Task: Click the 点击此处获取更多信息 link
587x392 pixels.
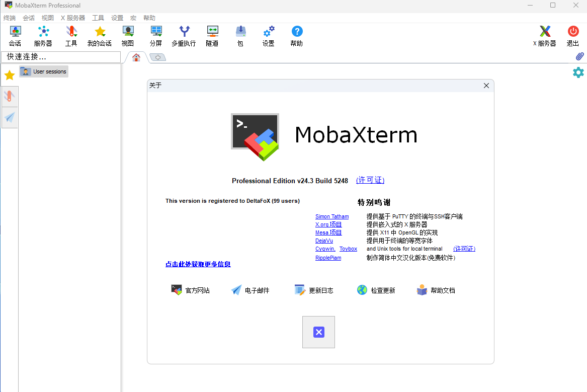Action: click(198, 264)
